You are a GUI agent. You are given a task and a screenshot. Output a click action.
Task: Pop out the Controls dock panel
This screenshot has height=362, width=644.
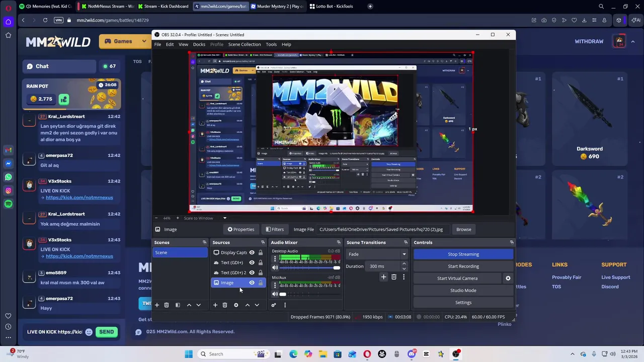pos(511,242)
